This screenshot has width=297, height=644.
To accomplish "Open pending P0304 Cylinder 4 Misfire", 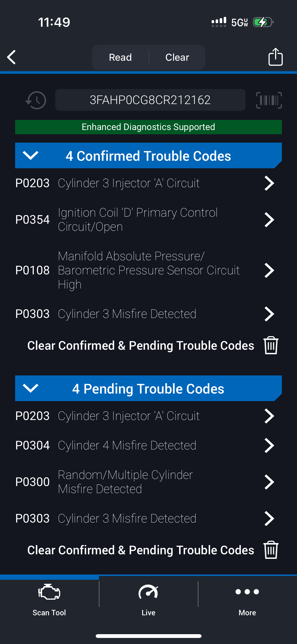I will click(x=148, y=445).
